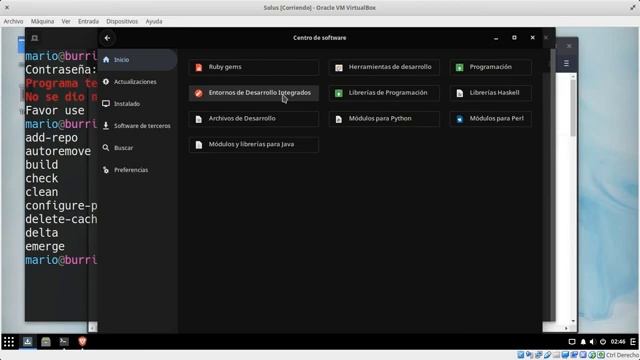Viewport: 640px width, 360px height.
Task: Open the hamburger menu in background window
Action: 566,63
